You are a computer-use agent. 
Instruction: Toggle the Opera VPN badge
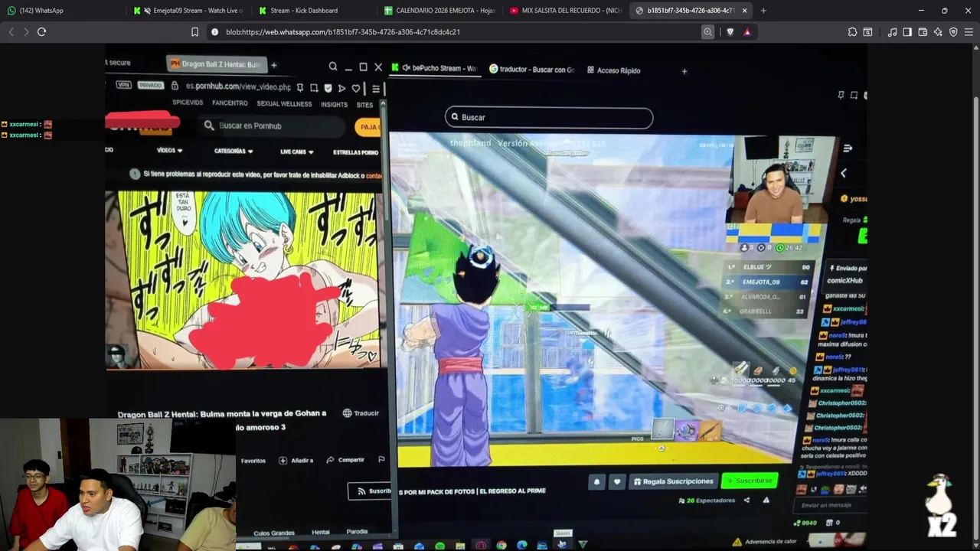[x=124, y=85]
